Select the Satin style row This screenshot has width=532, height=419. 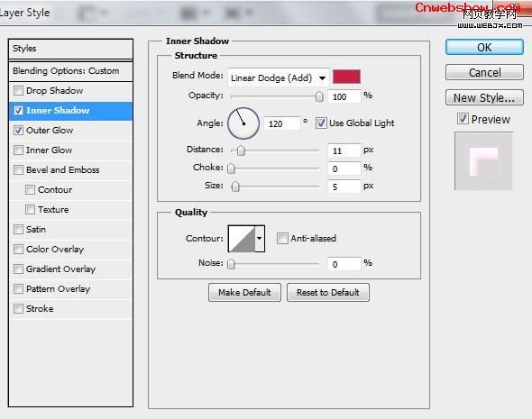tap(70, 229)
